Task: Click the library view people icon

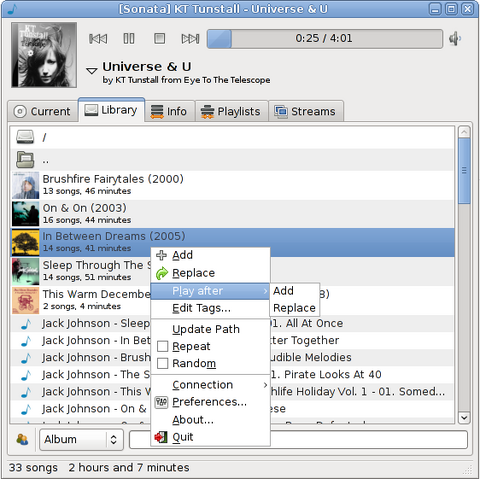Action: click(x=22, y=439)
